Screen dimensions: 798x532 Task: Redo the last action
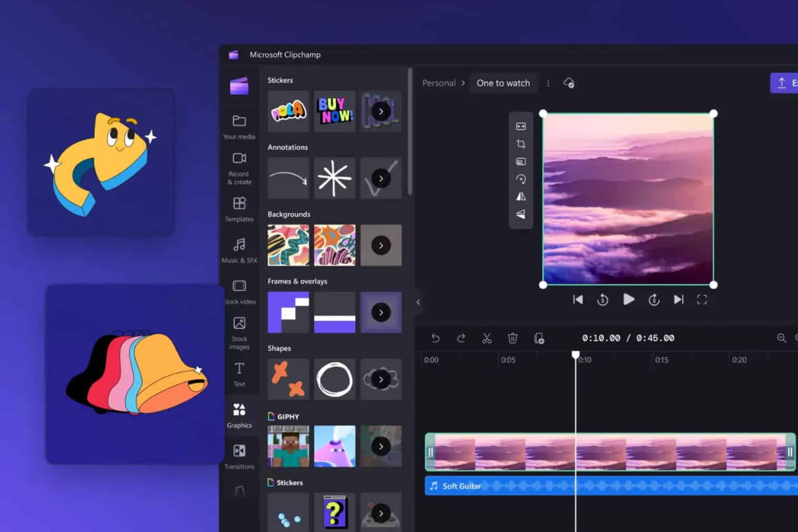click(461, 338)
